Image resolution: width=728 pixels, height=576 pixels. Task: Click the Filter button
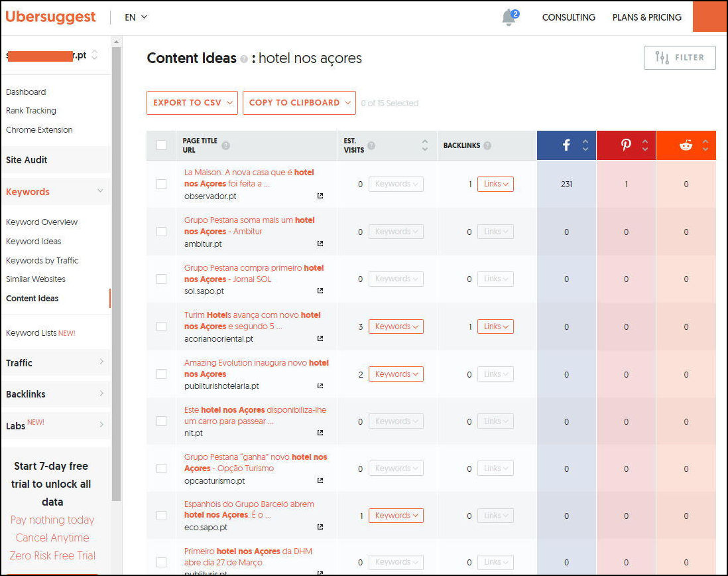[680, 58]
